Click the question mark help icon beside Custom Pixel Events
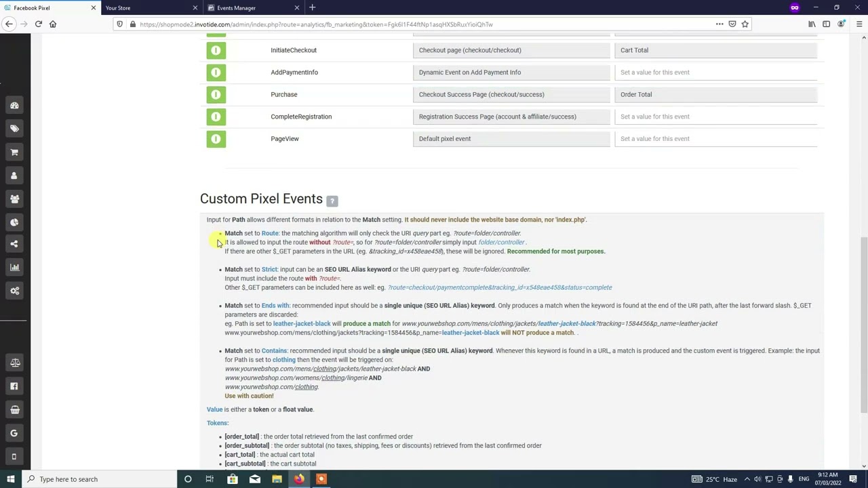 332,201
